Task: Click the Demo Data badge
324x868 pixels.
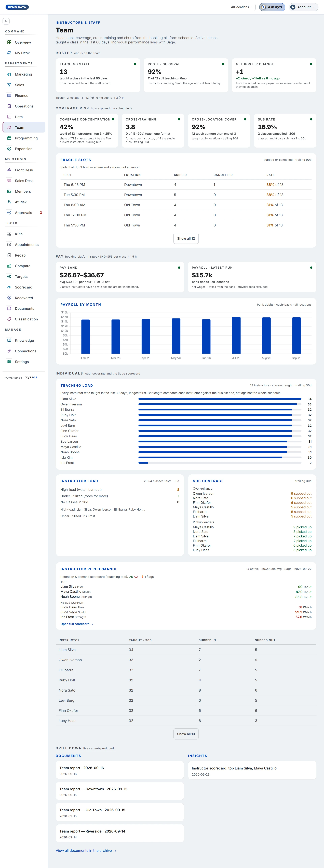Action: click(x=17, y=7)
